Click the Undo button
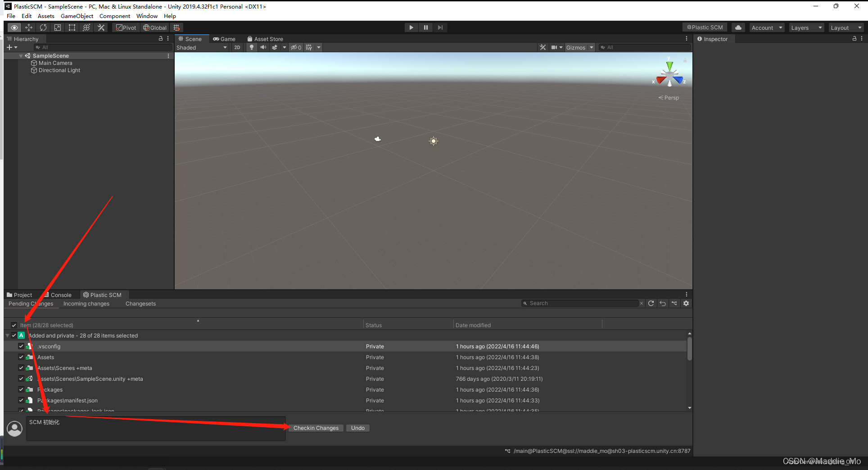Viewport: 868px width, 470px height. 358,428
